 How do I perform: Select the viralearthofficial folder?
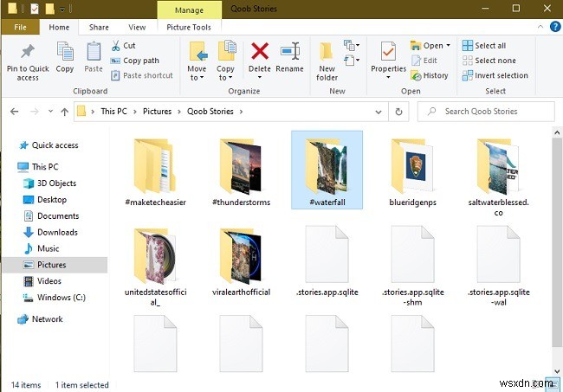coord(242,260)
